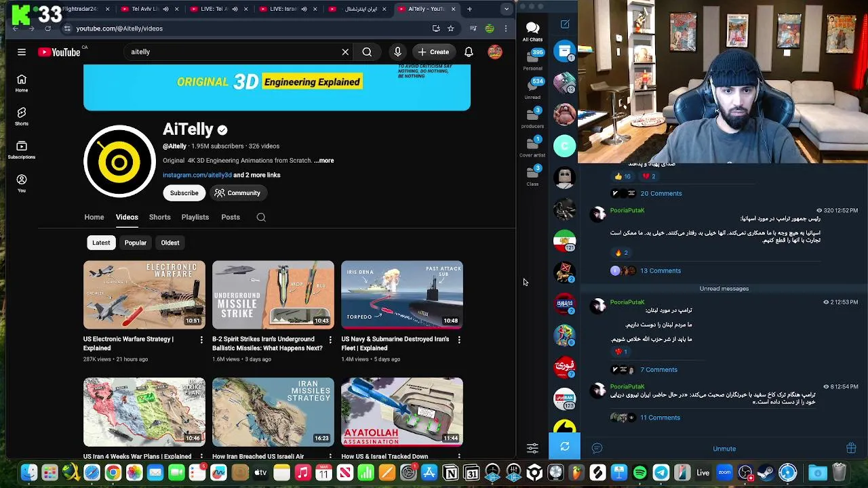Open the AiTelly Community button
868x488 pixels.
tap(237, 193)
